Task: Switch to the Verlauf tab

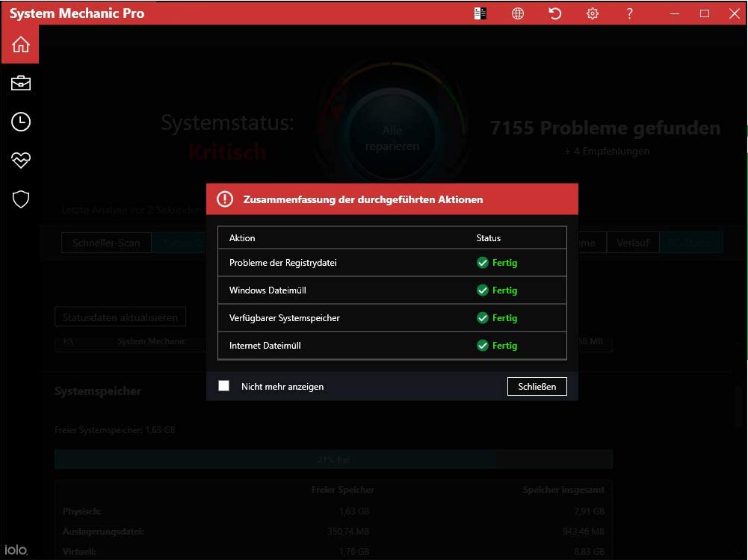Action: [632, 243]
